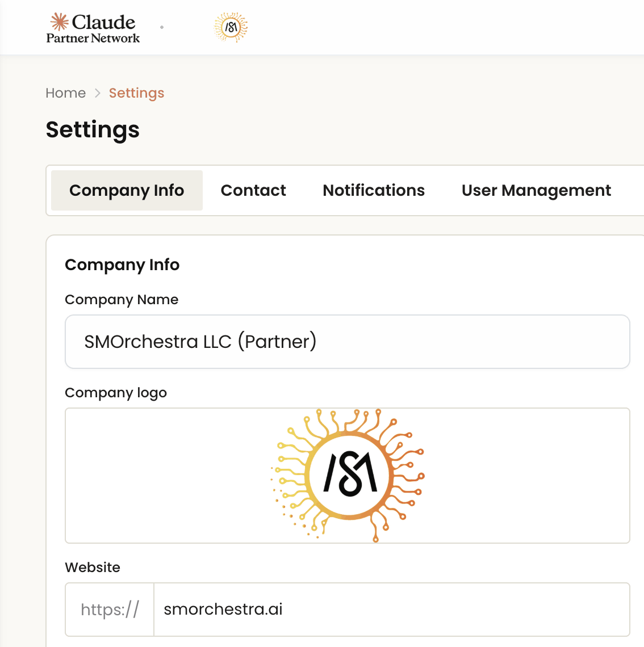The height and width of the screenshot is (647, 644).
Task: Focus the Company Name input field
Action: (347, 342)
